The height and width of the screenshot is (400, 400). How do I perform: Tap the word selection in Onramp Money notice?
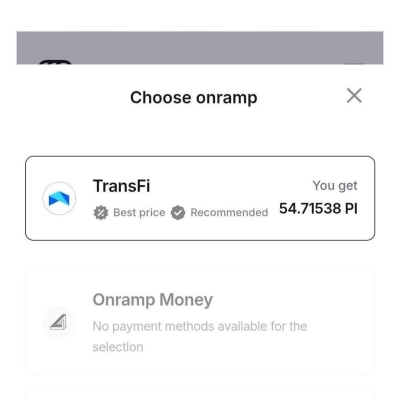[118, 347]
